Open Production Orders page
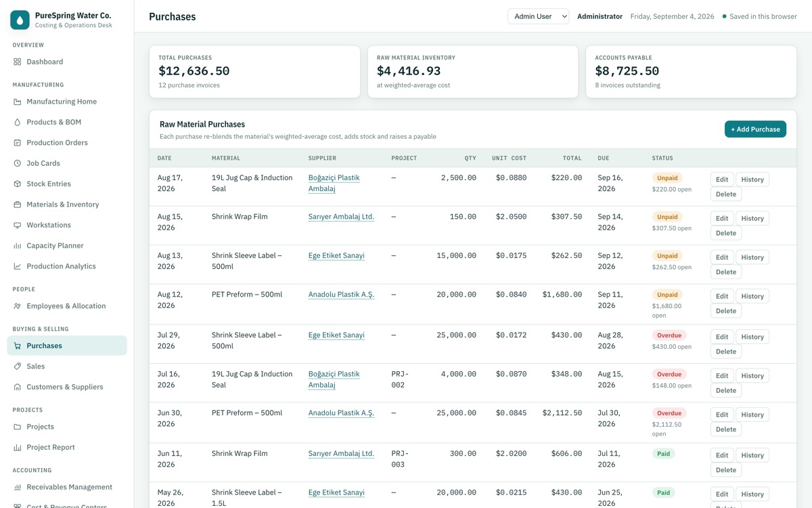Viewport: 812px width, 508px height. coord(67,143)
